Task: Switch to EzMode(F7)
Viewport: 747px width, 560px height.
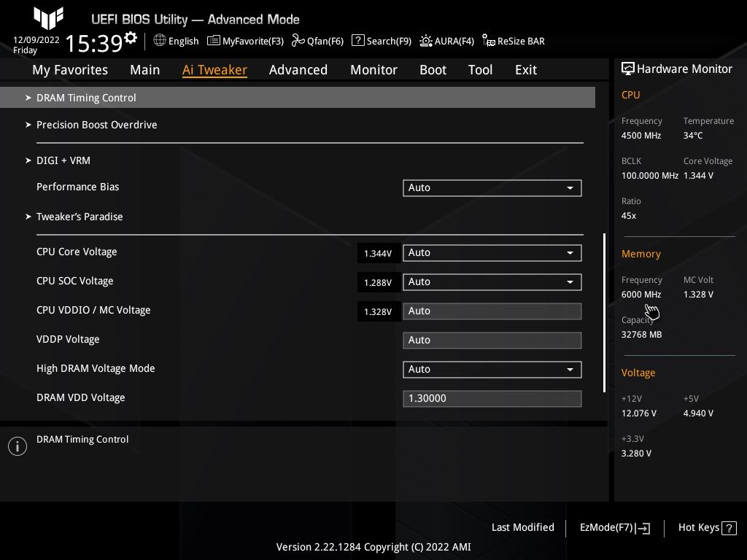Action: tap(614, 528)
